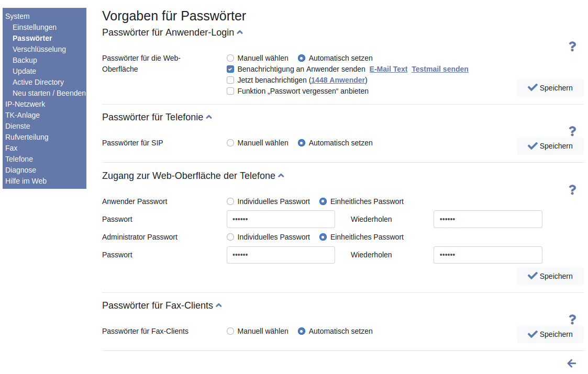The height and width of the screenshot is (374, 588).
Task: Enable Funktion Passwort vergessen anbieten
Action: click(x=230, y=91)
